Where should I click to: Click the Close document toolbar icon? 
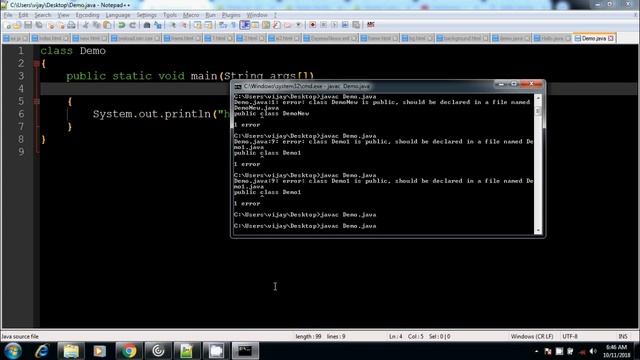(51, 25)
